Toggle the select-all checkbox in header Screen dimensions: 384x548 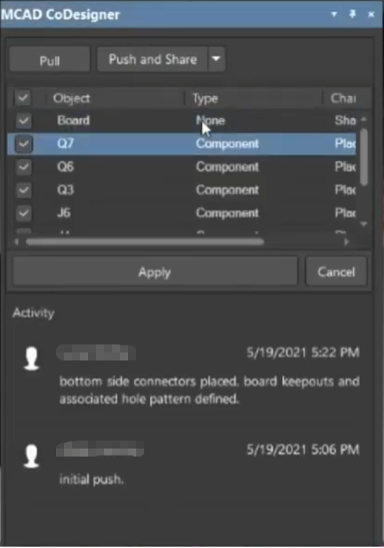point(23,98)
